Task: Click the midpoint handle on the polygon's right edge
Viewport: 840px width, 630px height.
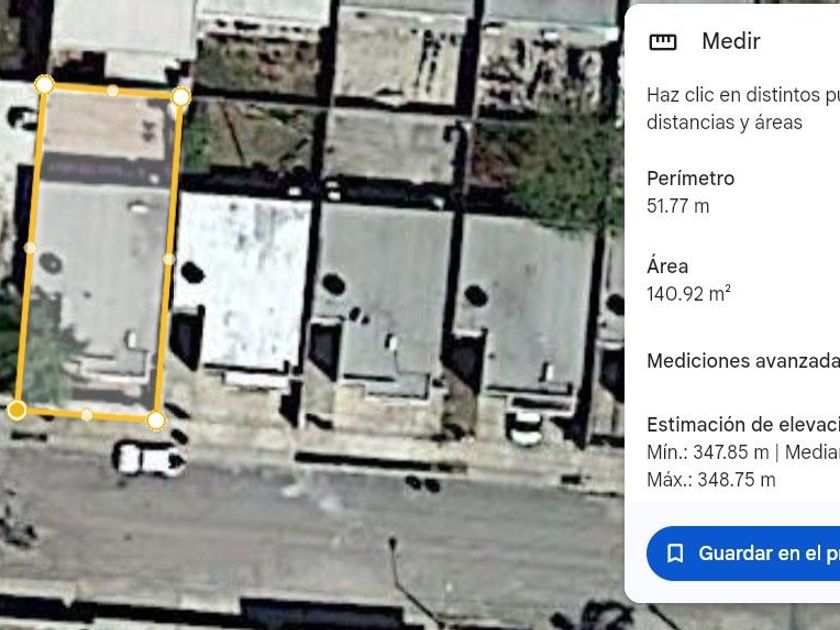Action: [169, 259]
